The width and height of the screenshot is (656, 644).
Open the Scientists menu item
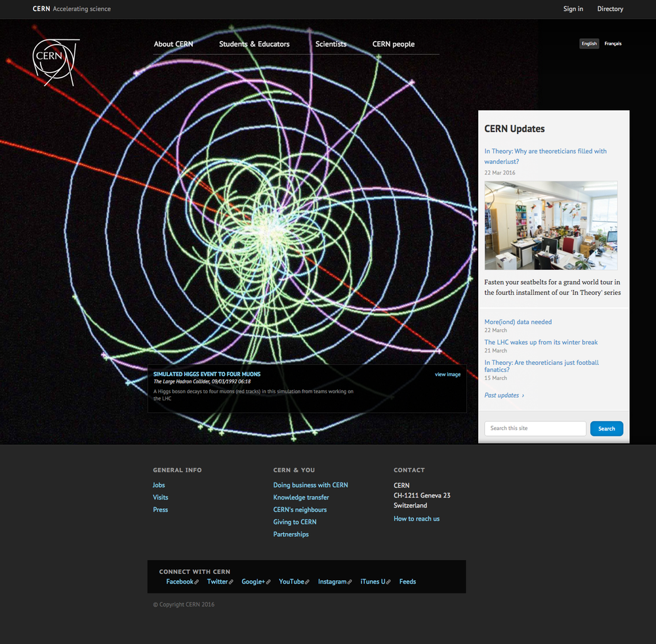point(331,44)
